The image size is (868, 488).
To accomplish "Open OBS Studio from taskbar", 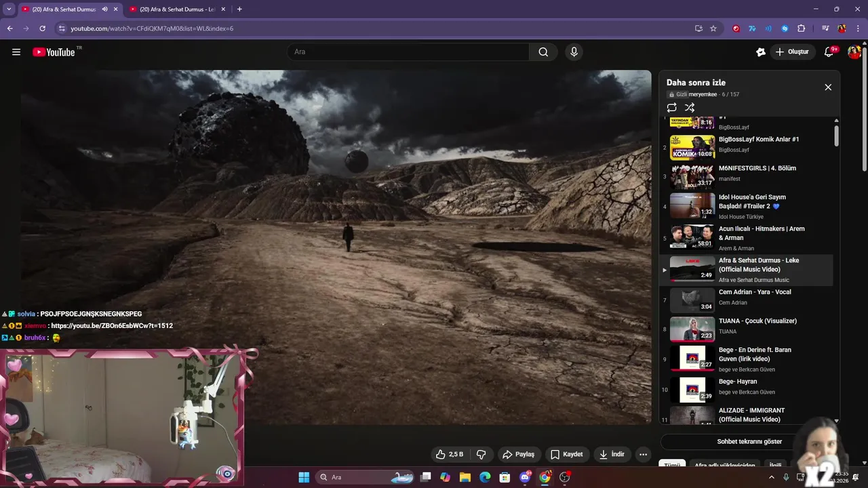I will (564, 477).
